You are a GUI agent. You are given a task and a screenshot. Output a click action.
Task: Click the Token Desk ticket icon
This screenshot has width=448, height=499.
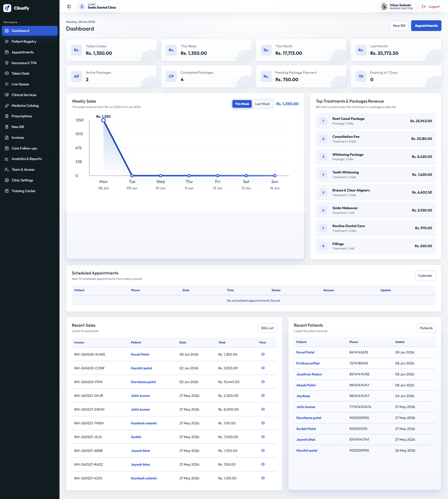[7, 73]
